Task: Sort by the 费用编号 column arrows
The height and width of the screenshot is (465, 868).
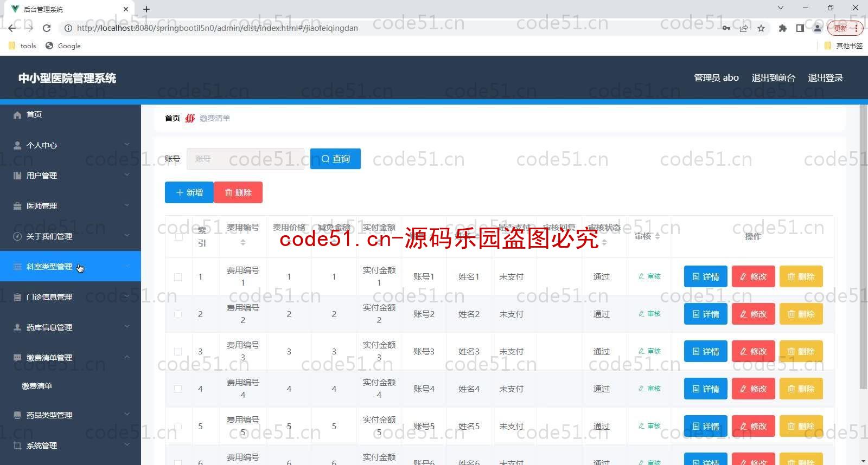Action: 243,242
